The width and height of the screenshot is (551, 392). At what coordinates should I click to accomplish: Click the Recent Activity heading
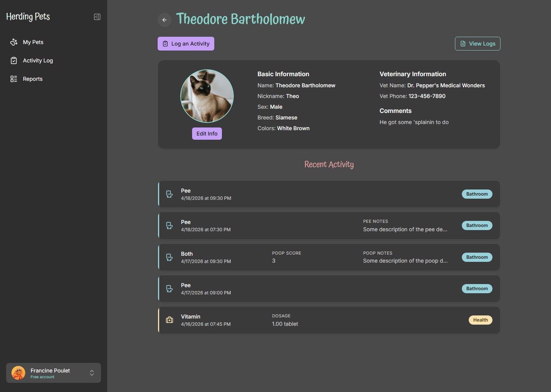coord(329,164)
